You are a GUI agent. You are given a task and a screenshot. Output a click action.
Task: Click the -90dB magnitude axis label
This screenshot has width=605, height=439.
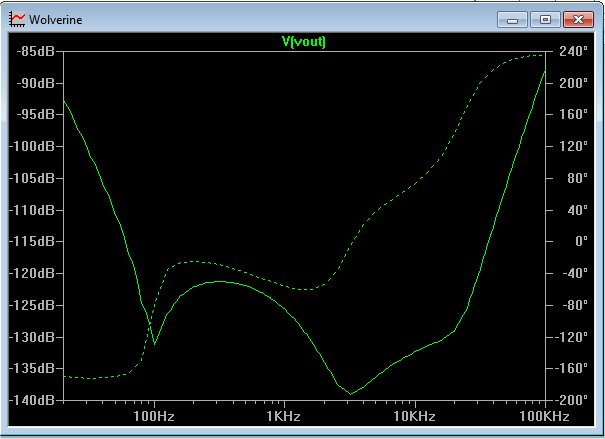point(35,83)
